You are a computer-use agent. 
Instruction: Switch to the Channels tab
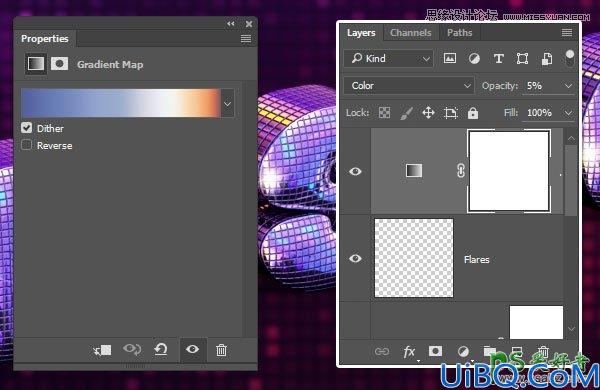pos(411,33)
